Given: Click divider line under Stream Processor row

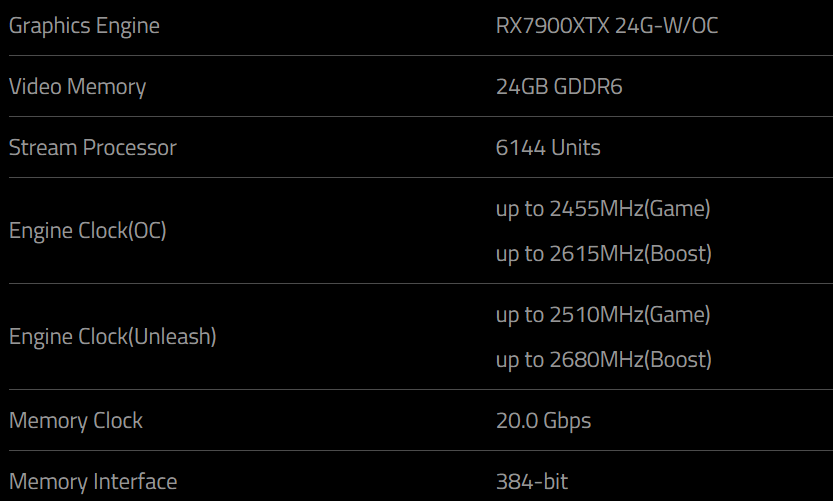Looking at the screenshot, I should [x=416, y=177].
